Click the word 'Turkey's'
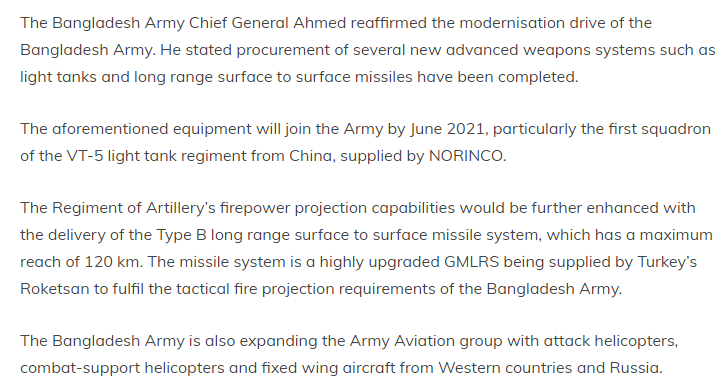The height and width of the screenshot is (388, 720). point(667,262)
